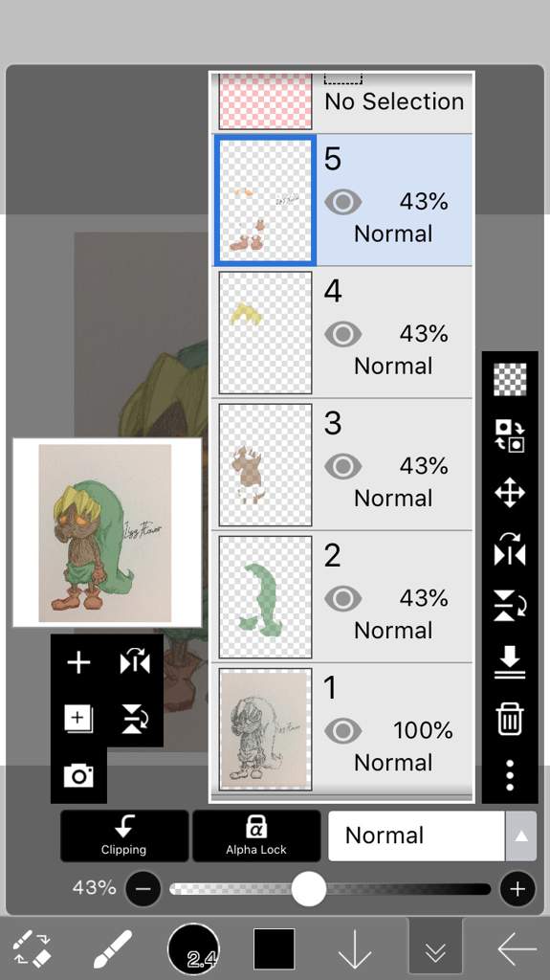Select layer 4 with yellow hair
The image size is (550, 980).
pyautogui.click(x=342, y=332)
